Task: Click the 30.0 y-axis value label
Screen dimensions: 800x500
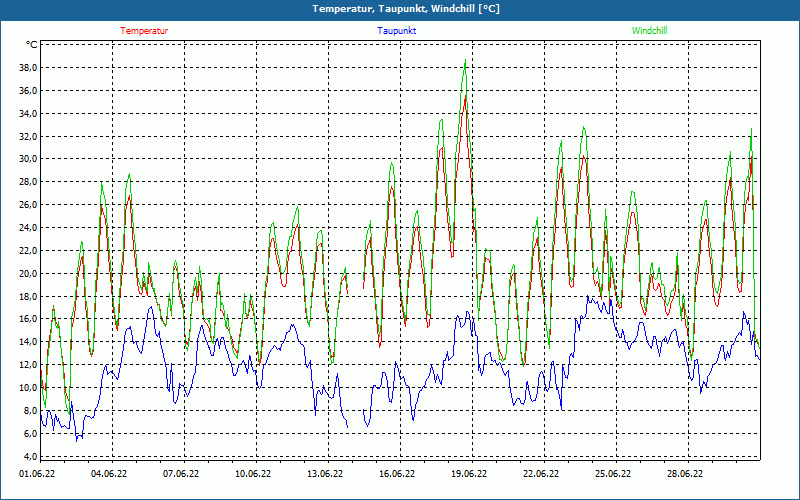Action: tap(27, 159)
